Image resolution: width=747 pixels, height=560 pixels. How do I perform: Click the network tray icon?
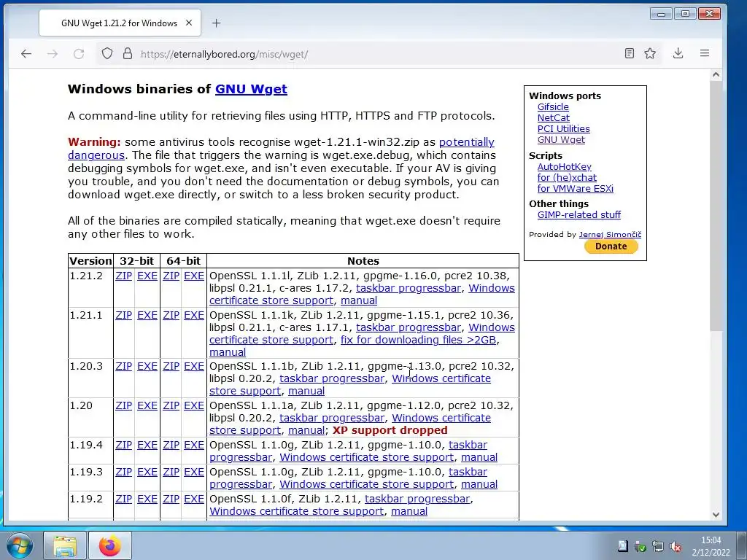coord(657,547)
